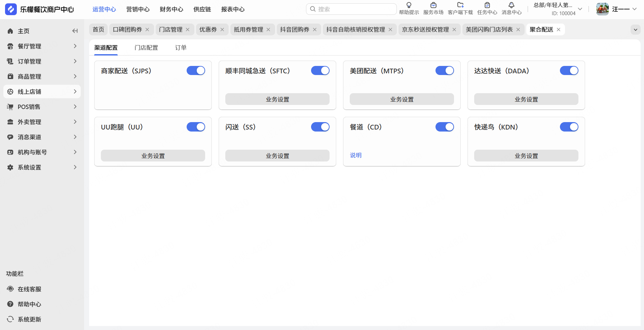Click the 外卖管理 icon in sidebar

(10, 122)
